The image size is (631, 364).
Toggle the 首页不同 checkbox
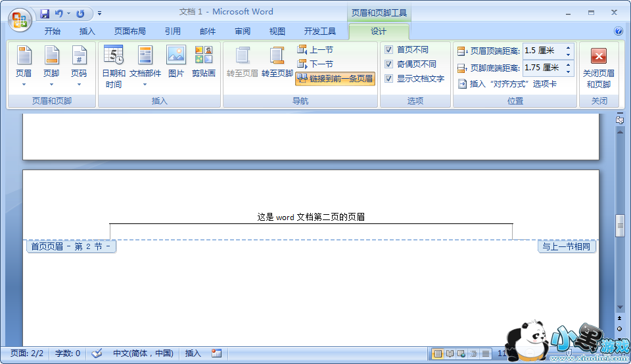tap(388, 49)
